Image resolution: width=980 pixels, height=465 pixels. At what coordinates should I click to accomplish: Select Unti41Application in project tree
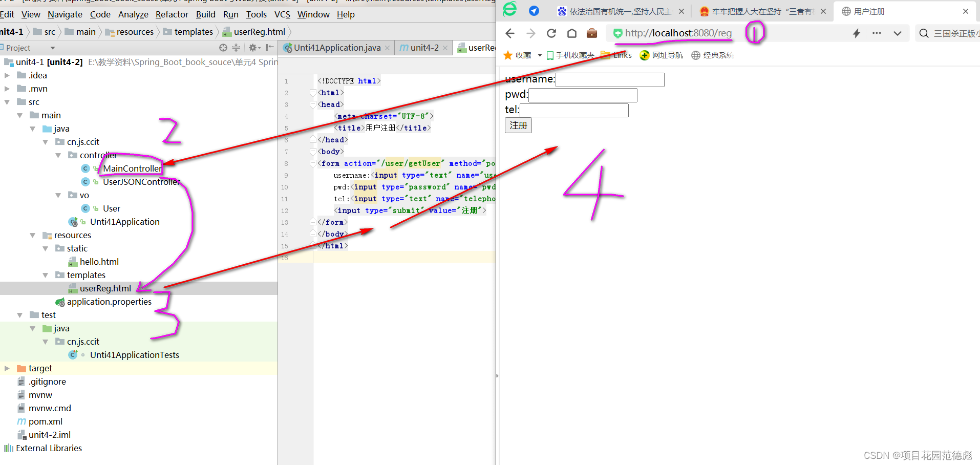pos(125,222)
